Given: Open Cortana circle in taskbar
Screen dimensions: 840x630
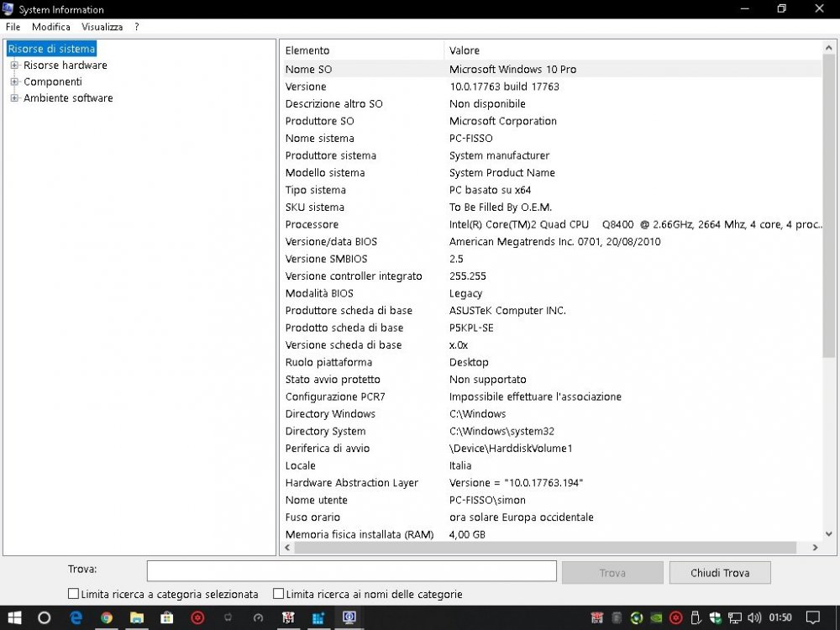Looking at the screenshot, I should point(44,617).
